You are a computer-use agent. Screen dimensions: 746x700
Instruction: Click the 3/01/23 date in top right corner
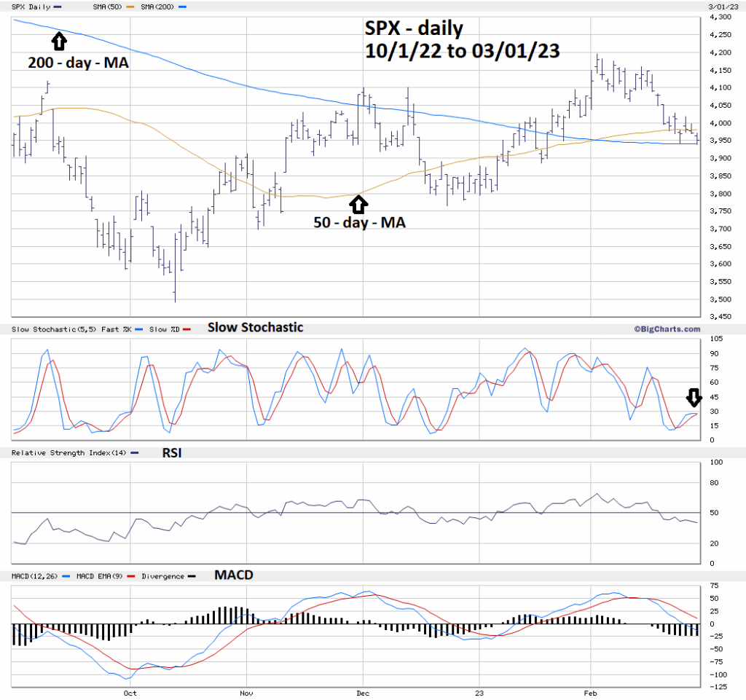point(716,7)
